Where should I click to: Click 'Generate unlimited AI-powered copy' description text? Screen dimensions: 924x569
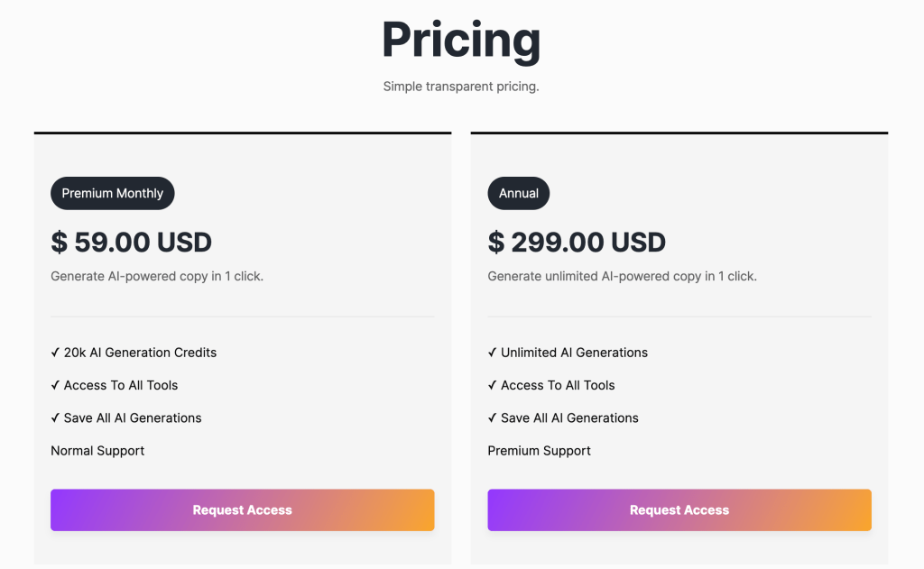pyautogui.click(x=623, y=276)
